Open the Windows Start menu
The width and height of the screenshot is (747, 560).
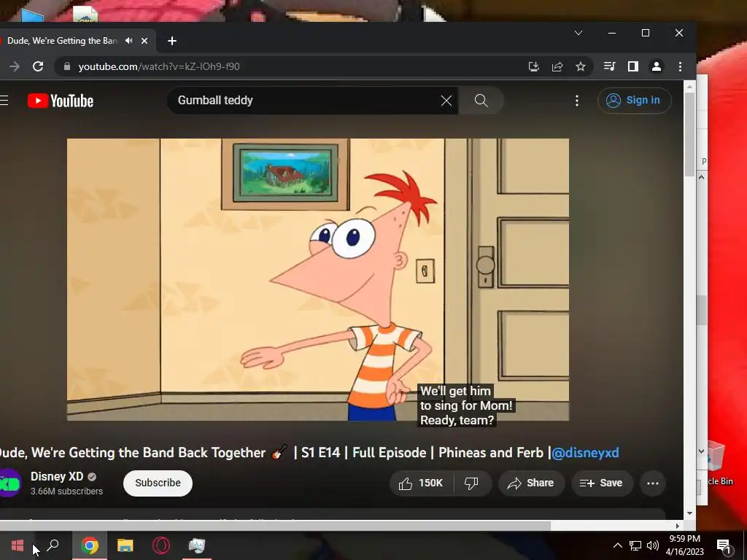click(18, 545)
